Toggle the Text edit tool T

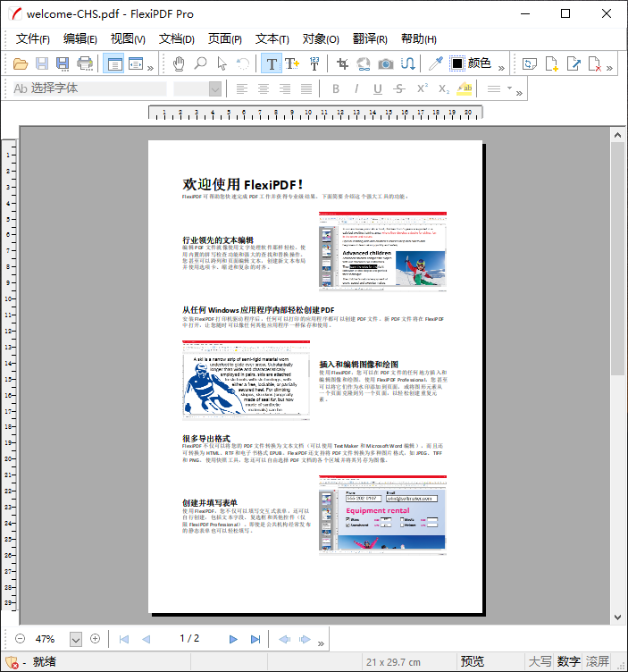[x=272, y=63]
